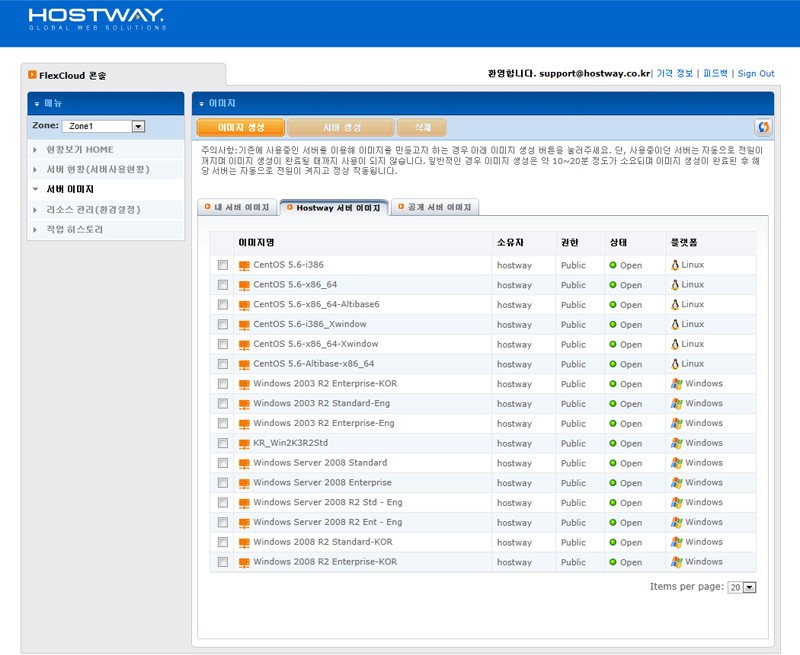Click the Linux penguin icon in the CentOS 5.6-i386_Xwindow row
The image size is (800, 655).
coord(675,324)
